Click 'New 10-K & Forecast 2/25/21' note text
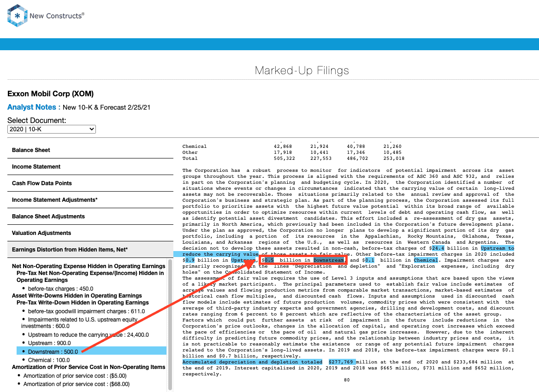Image resolution: width=539 pixels, height=392 pixels. coord(107,107)
